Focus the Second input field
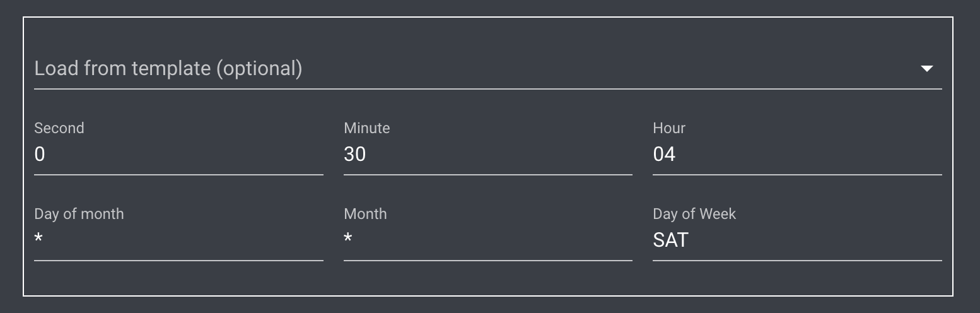The height and width of the screenshot is (313, 980). [178, 155]
